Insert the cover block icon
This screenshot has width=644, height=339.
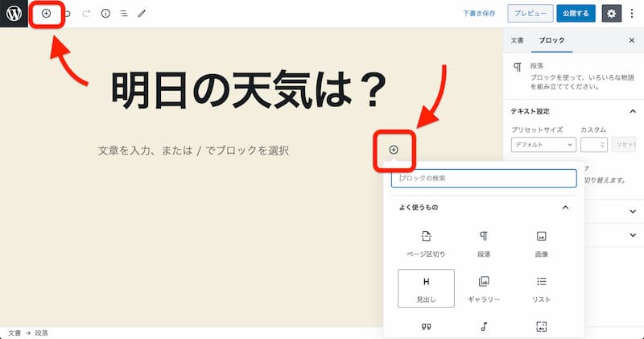[x=541, y=327]
